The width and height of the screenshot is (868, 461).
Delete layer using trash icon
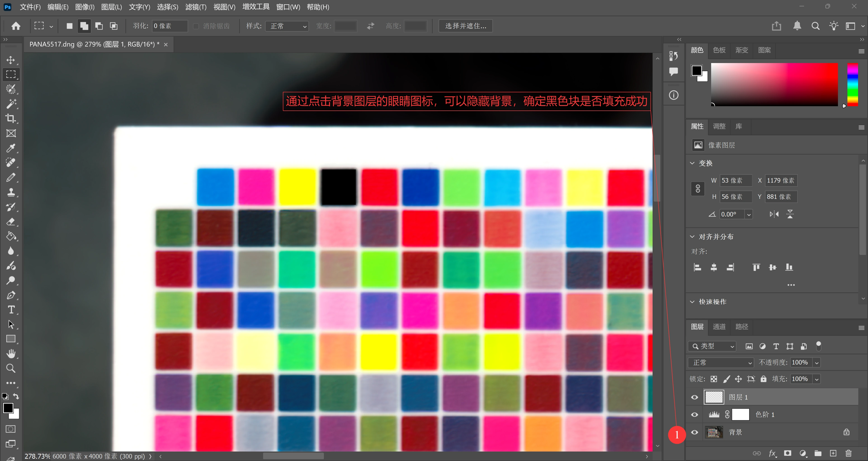pos(849,453)
